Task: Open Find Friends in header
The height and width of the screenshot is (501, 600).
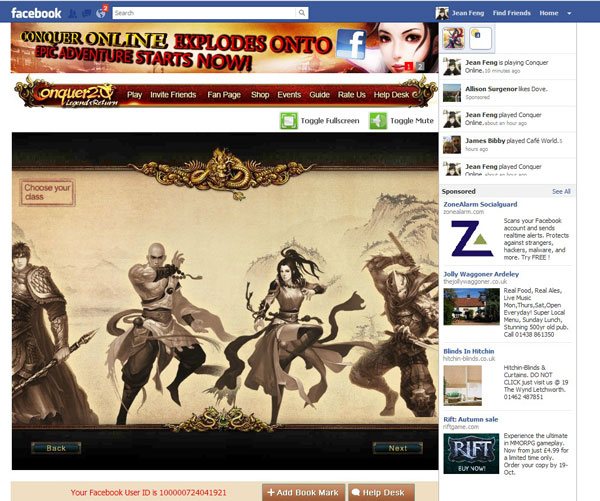Action: tap(512, 13)
